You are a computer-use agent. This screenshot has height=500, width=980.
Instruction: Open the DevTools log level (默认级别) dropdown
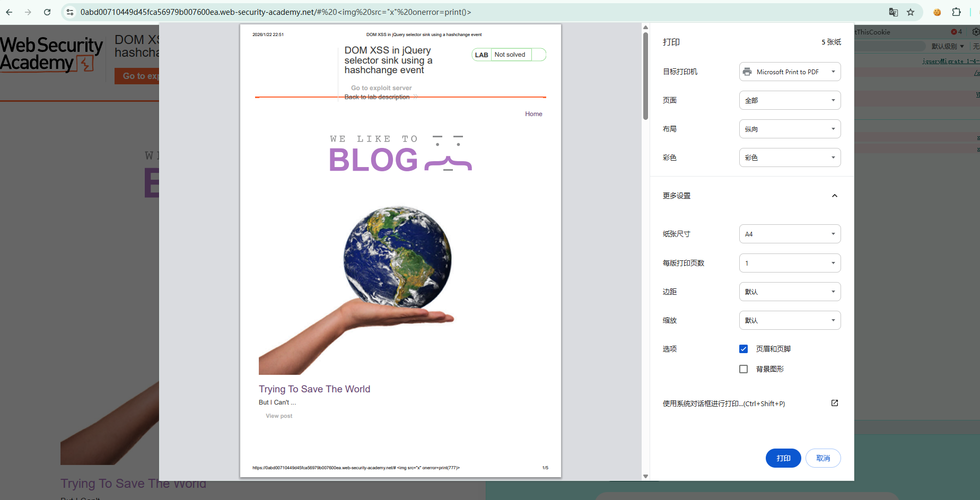pos(948,46)
